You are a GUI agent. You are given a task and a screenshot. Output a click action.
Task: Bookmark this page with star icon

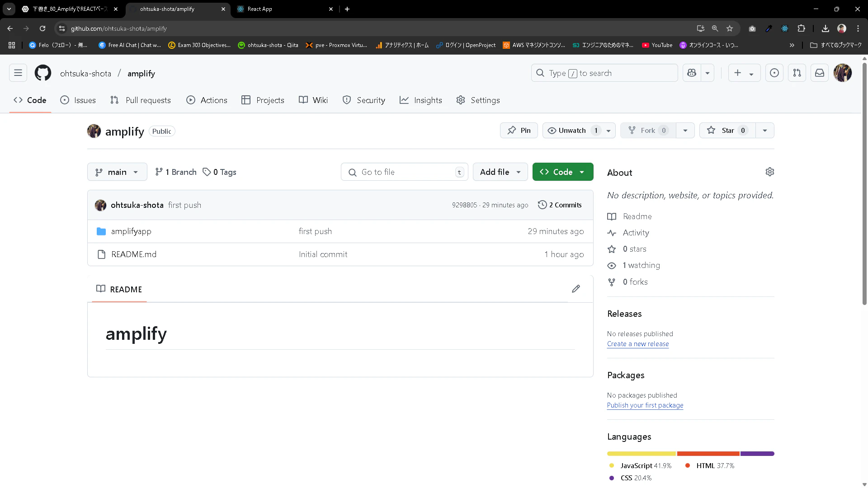pyautogui.click(x=730, y=28)
